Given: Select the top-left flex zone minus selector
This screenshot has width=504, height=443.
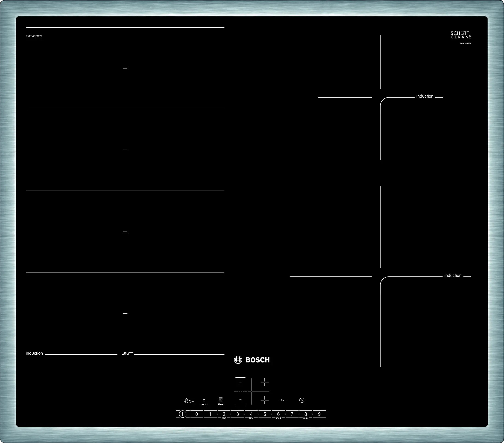Looking at the screenshot, I should [240, 383].
